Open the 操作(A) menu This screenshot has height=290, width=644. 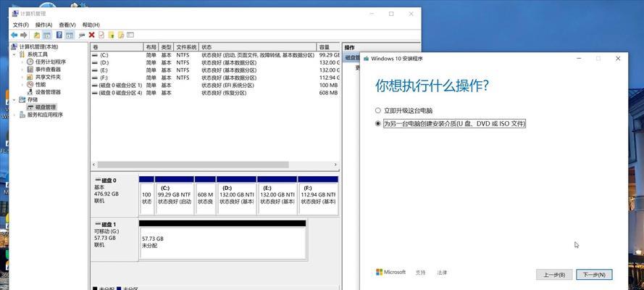(x=43, y=25)
